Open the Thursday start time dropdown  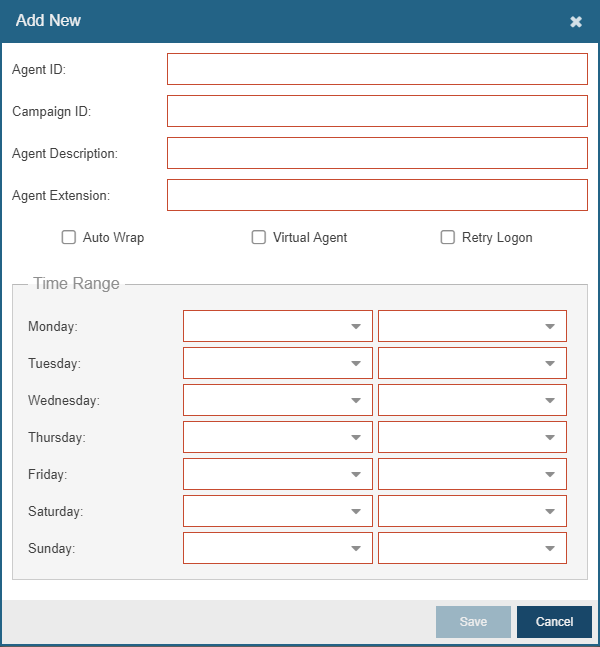(x=278, y=437)
